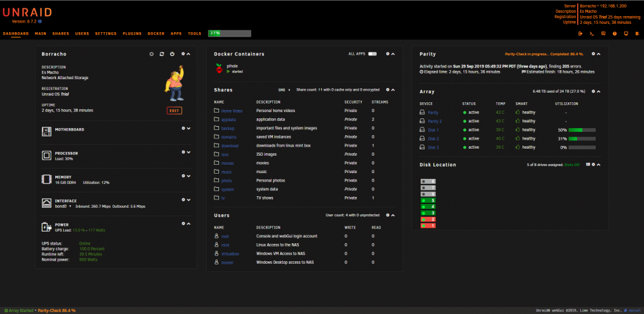Viewport: 644px width, 314px height.
Task: Open the SMB protocol dropdown
Action: pos(285,89)
